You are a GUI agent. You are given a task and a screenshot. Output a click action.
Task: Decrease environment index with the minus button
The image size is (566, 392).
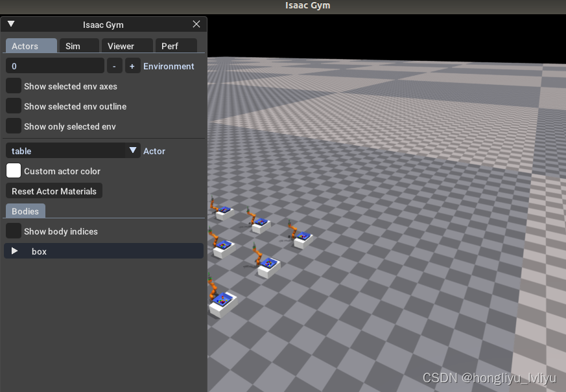pyautogui.click(x=114, y=66)
